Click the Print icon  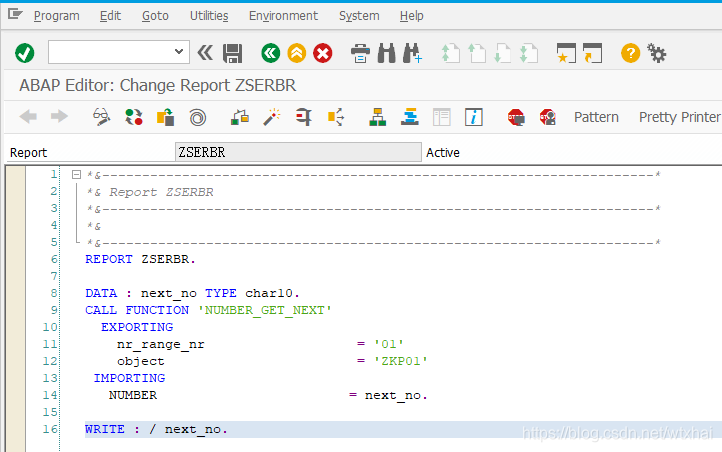point(360,53)
